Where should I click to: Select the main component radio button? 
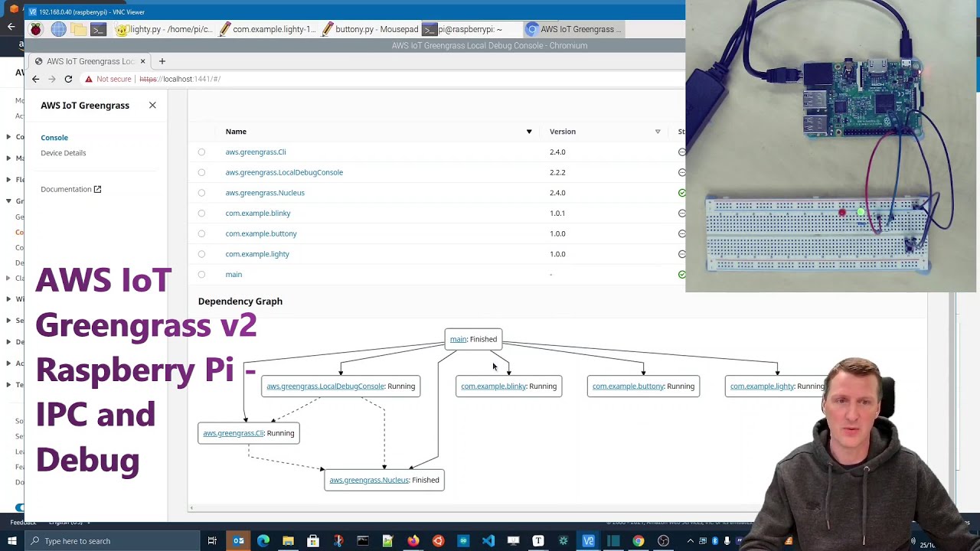(x=201, y=275)
